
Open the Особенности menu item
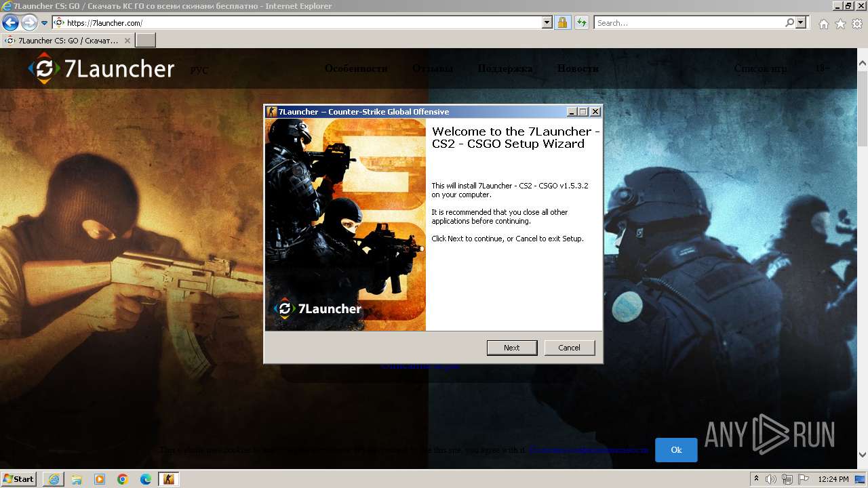[356, 68]
